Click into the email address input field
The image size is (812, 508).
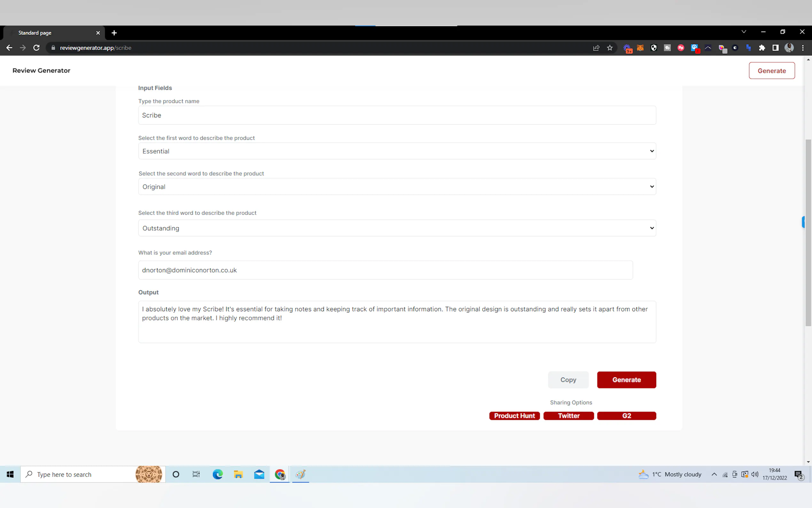click(385, 270)
